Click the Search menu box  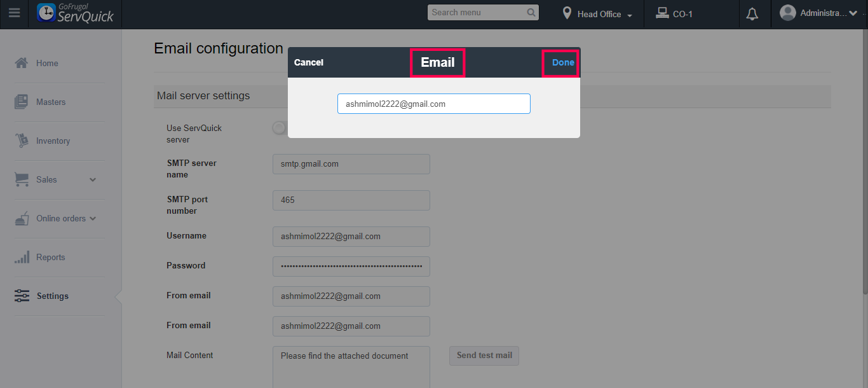[x=478, y=13]
